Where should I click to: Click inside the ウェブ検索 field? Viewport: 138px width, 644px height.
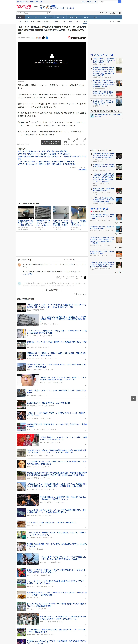pyautogui.click(x=108, y=2)
